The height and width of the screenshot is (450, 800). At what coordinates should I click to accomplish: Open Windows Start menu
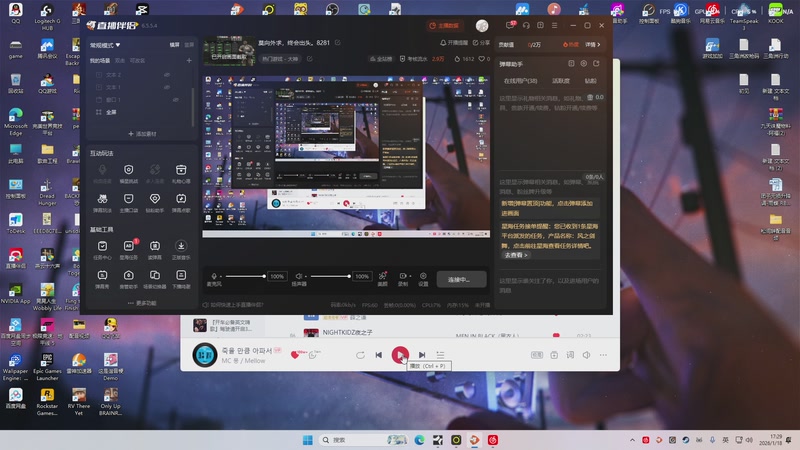click(308, 440)
